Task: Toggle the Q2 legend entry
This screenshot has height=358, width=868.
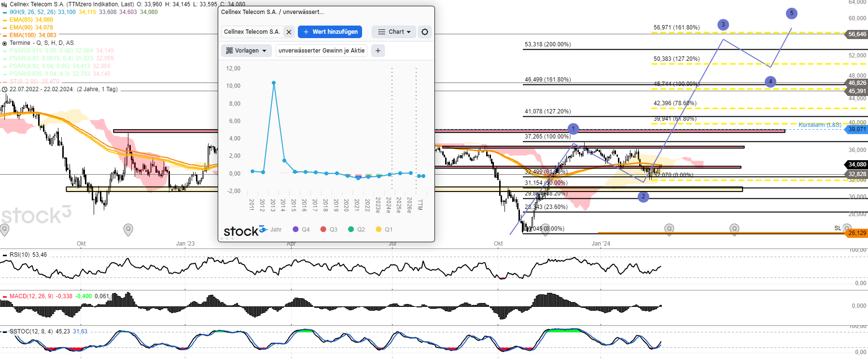Action: click(x=356, y=230)
